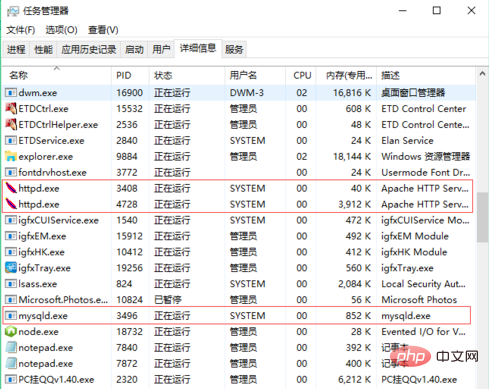489x389 pixels.
Task: Click the fontdrvhost.exe process name
Action: pos(52,173)
